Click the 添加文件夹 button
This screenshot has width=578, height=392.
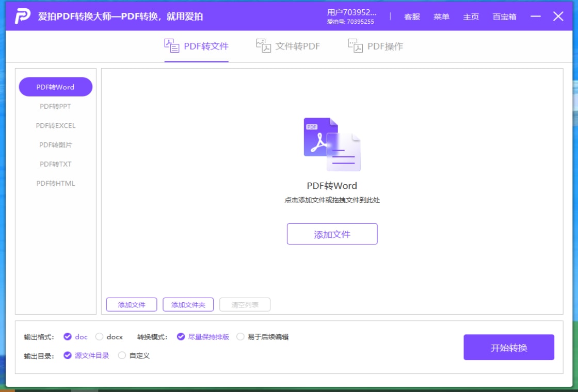188,305
